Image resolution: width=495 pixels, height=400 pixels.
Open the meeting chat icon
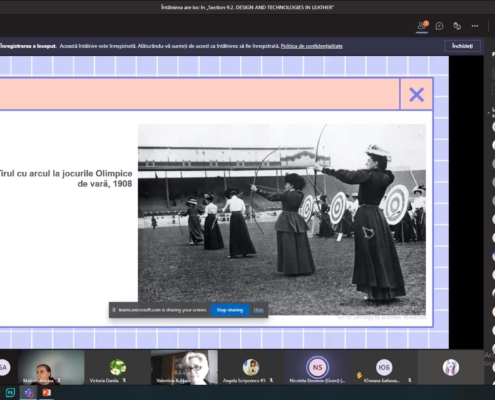pyautogui.click(x=439, y=26)
